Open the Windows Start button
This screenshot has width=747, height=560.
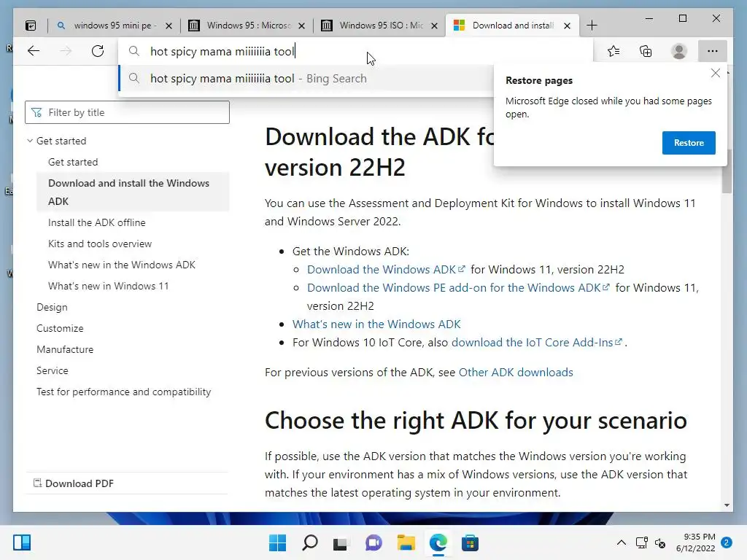278,542
